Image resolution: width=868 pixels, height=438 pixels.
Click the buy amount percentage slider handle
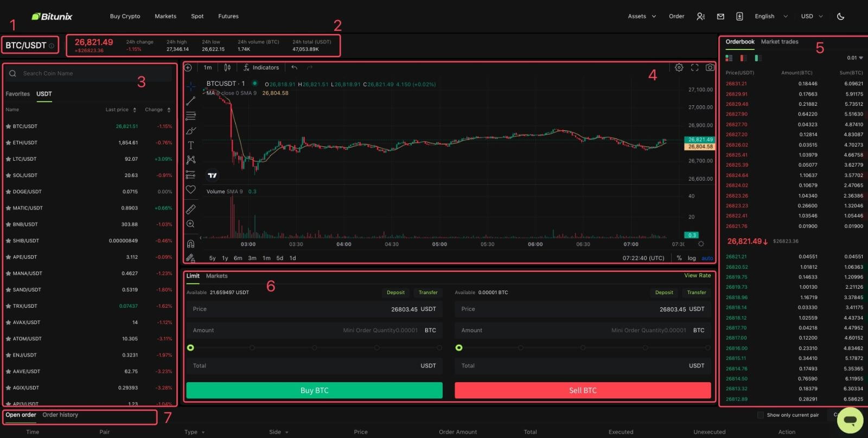point(190,348)
